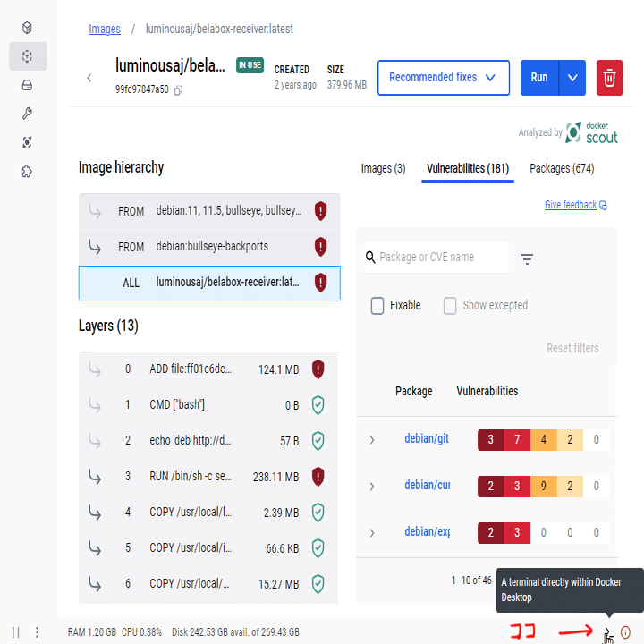Click layer 0 red shield icon
644x644 pixels.
(x=318, y=369)
